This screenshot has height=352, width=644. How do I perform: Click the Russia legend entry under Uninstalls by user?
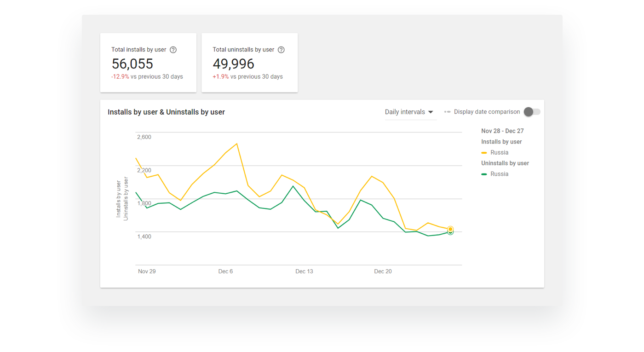tap(499, 174)
